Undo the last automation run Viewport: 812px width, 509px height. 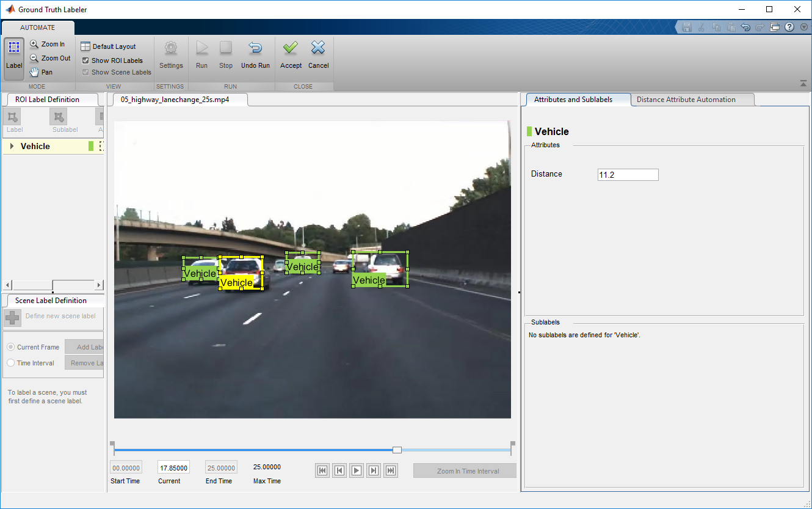[x=255, y=55]
